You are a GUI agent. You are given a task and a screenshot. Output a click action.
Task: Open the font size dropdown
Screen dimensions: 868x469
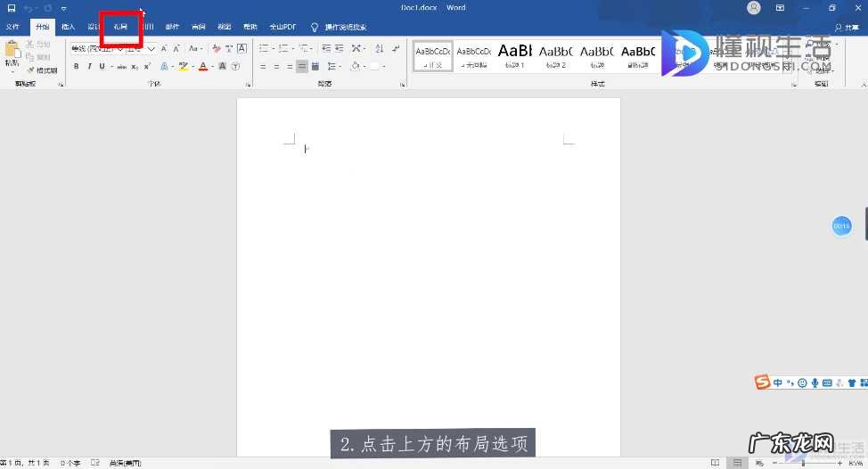point(151,49)
